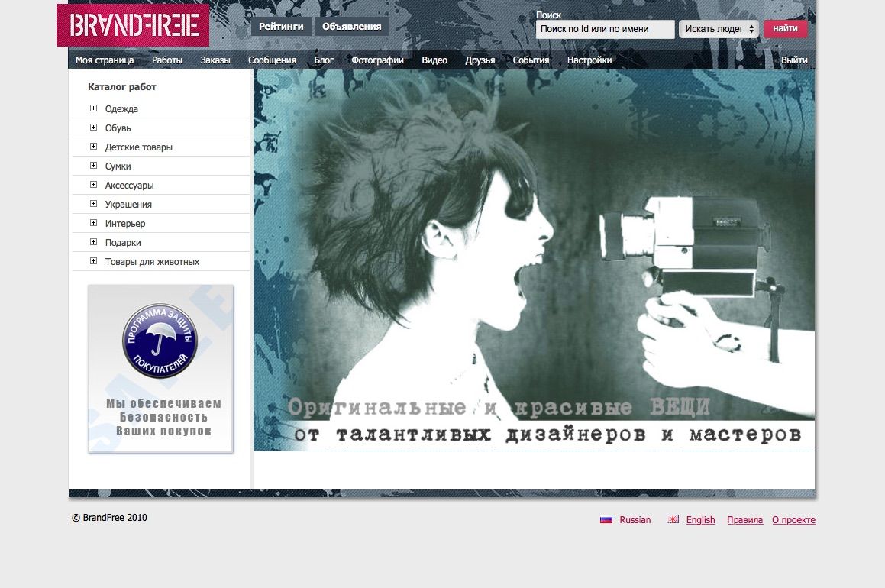Click the buyer protection umbrella badge
This screenshot has width=885, height=588.
pyautogui.click(x=160, y=341)
